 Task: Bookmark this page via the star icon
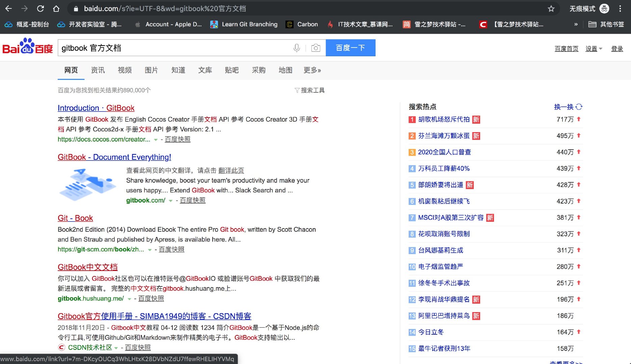[x=551, y=8]
